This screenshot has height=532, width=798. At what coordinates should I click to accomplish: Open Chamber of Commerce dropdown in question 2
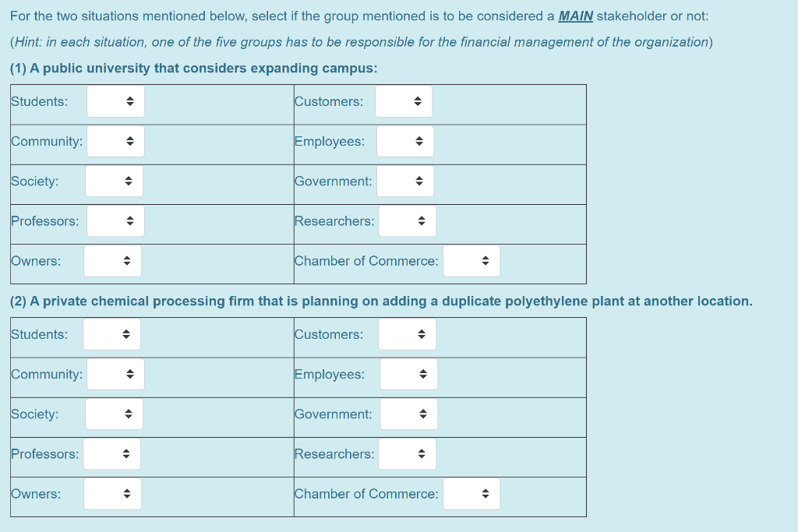471,493
